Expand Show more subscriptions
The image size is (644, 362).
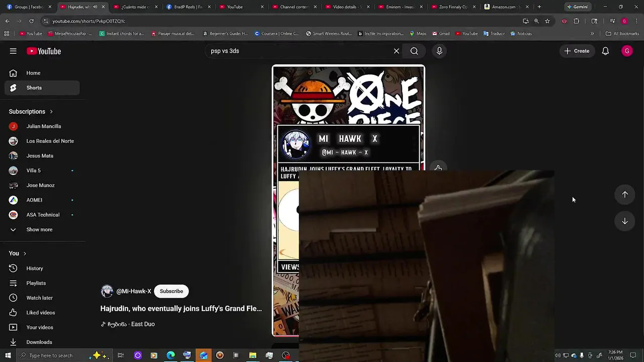pos(42,229)
